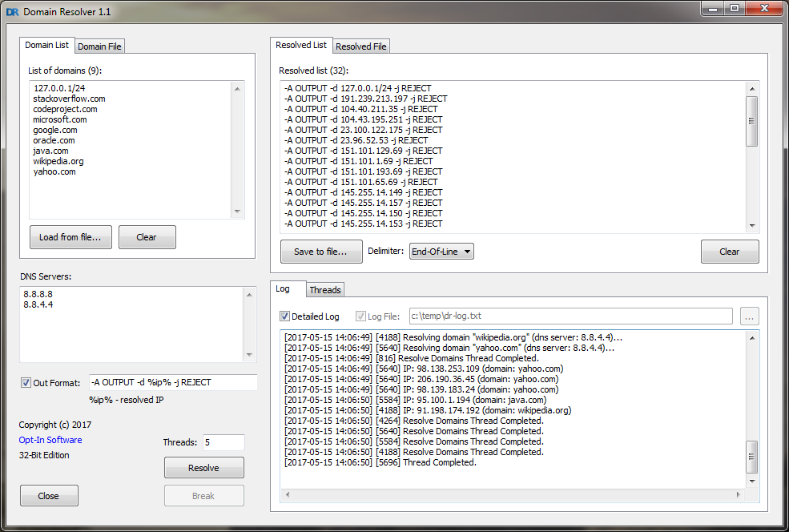Maximize the Domain Resolver window

click(734, 9)
